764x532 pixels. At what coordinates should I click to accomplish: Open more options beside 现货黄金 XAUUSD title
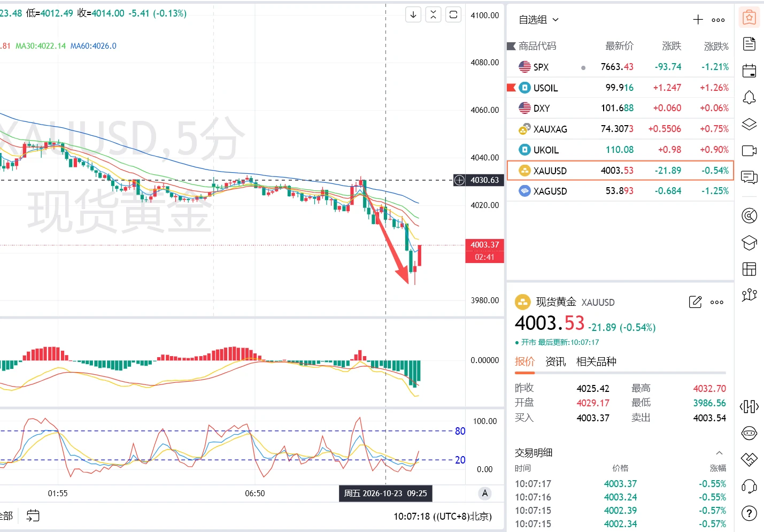pyautogui.click(x=717, y=302)
